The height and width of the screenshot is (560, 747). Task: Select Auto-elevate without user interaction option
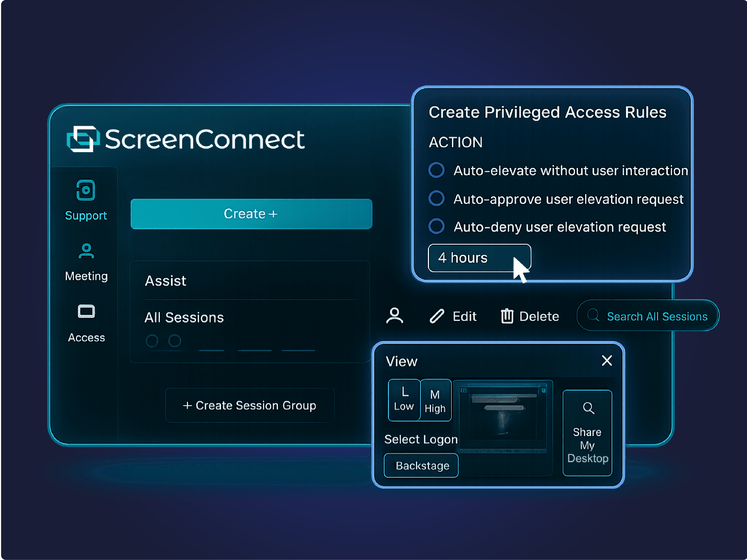click(x=436, y=170)
